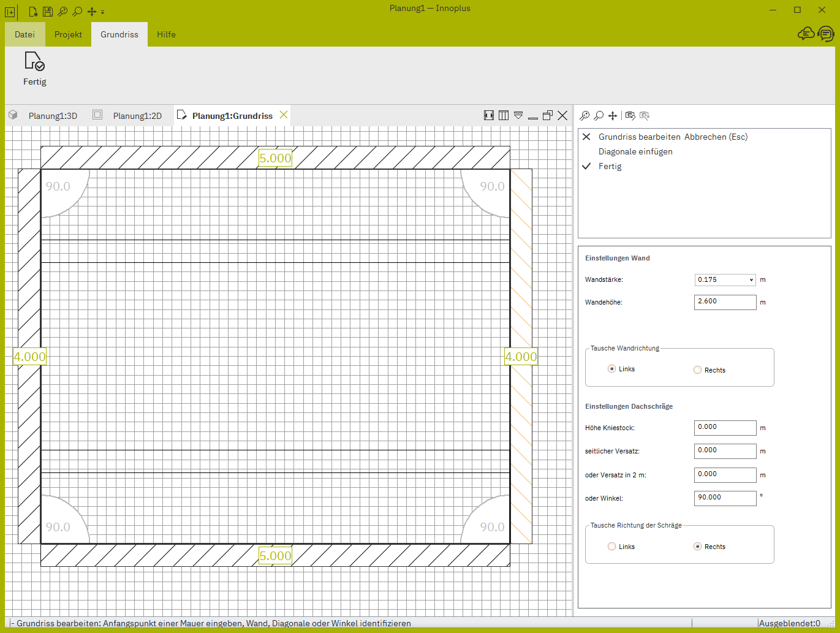
Task: Open the Hilfe ribbon tab
Action: 166,34
